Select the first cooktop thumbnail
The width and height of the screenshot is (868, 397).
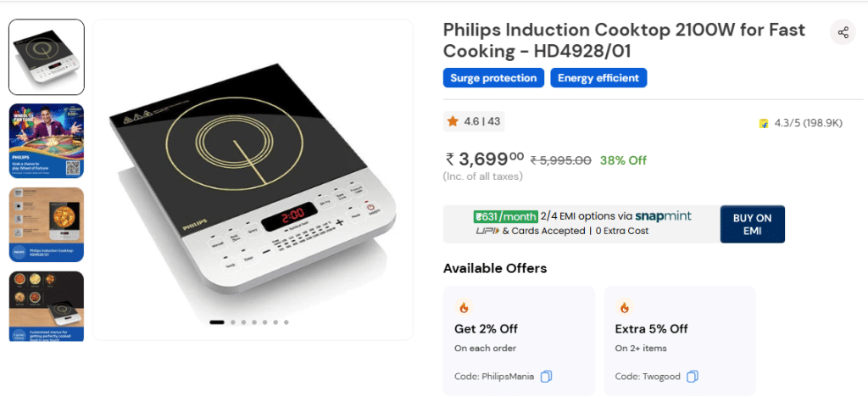(x=47, y=57)
